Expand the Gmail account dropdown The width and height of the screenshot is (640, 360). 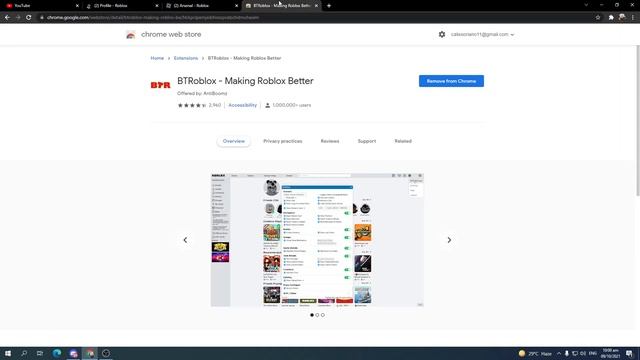pyautogui.click(x=482, y=34)
